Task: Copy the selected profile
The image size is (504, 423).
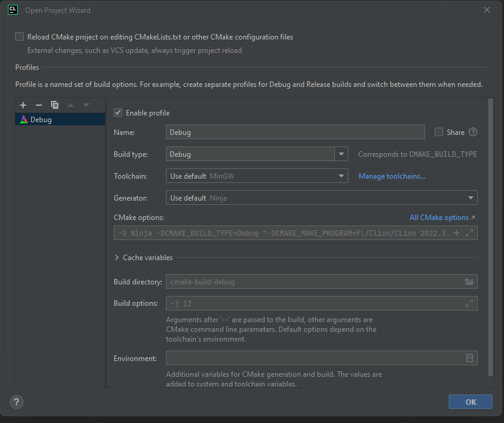Action: (55, 105)
